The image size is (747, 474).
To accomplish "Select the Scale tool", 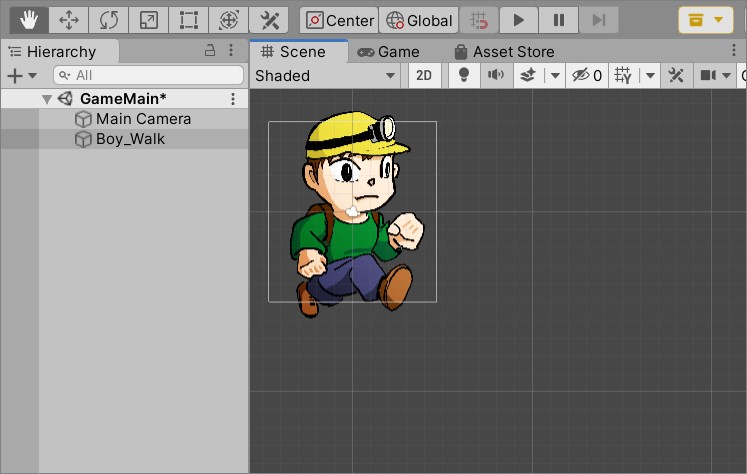I will coord(148,20).
